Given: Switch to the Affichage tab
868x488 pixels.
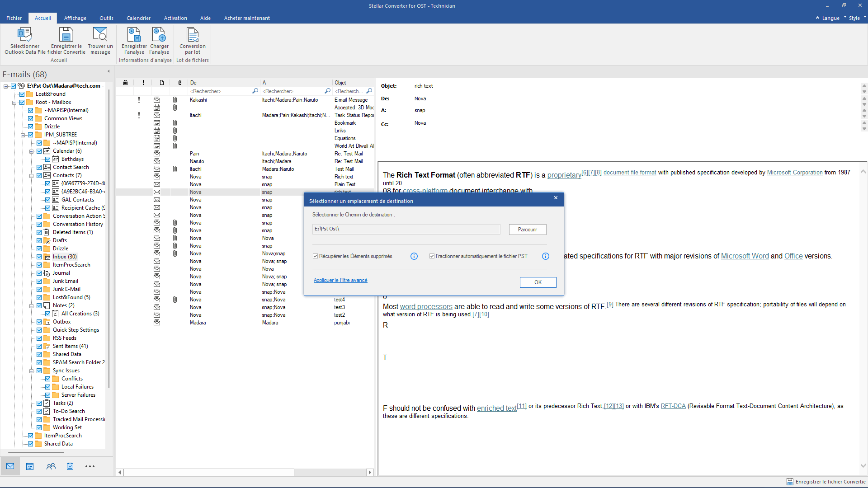Looking at the screenshot, I should click(x=75, y=18).
